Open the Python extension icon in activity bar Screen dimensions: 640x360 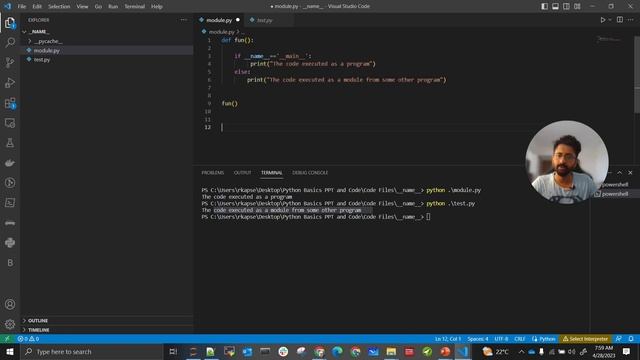[x=10, y=243]
